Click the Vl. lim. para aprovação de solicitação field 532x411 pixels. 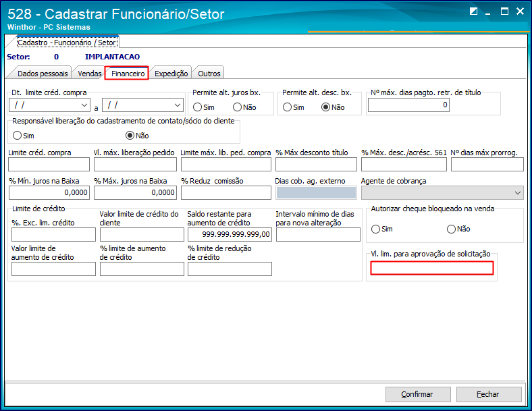point(432,268)
